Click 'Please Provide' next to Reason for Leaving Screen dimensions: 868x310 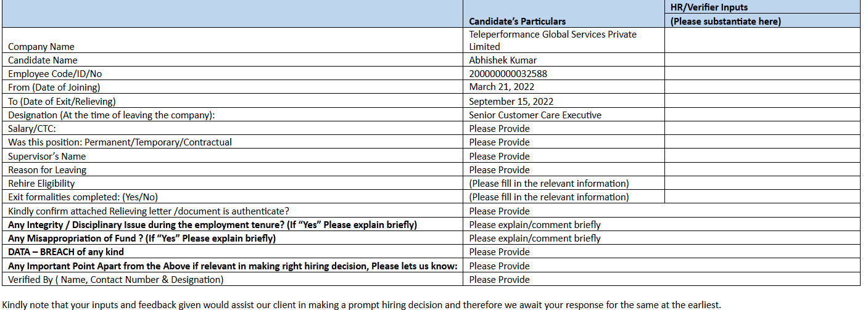point(499,169)
